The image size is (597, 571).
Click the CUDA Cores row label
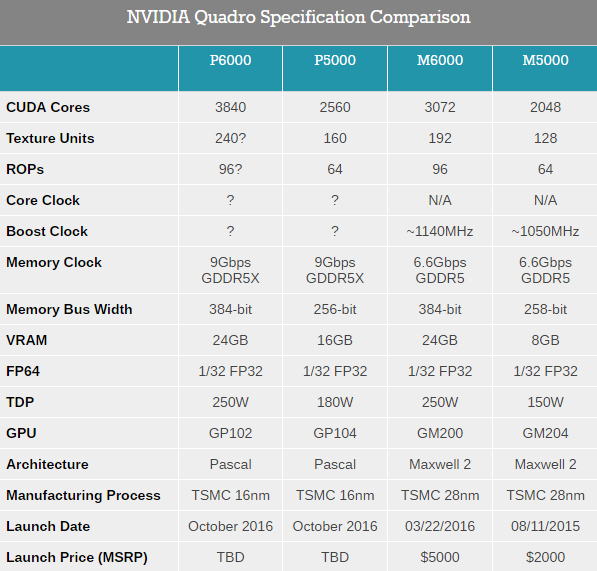coord(48,107)
